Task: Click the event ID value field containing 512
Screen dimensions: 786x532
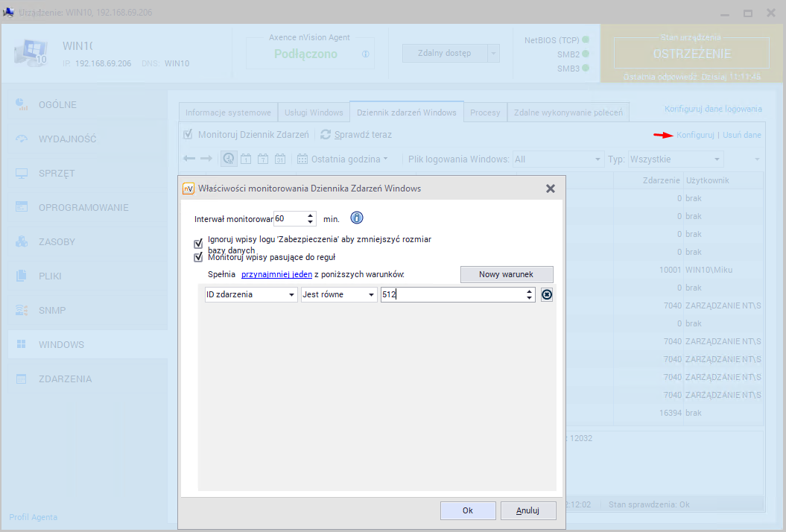Action: click(451, 294)
